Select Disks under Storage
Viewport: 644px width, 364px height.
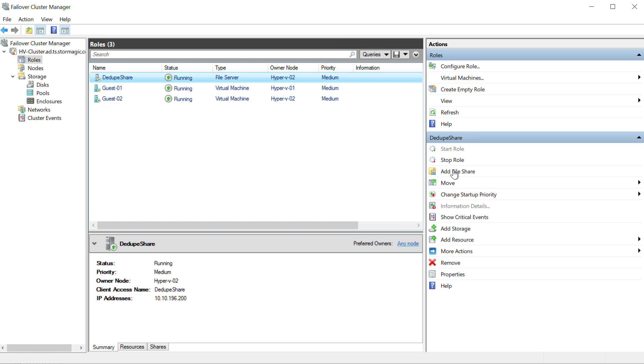(x=42, y=85)
